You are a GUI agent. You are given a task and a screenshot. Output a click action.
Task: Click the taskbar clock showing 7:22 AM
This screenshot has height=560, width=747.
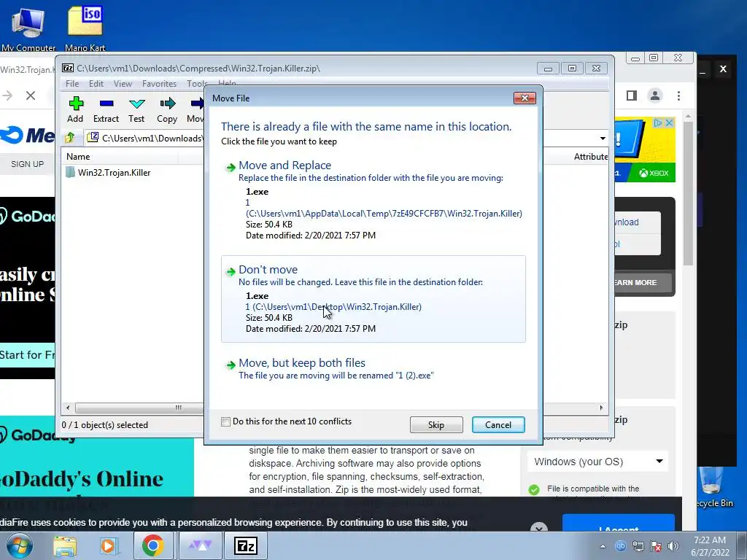(x=710, y=545)
